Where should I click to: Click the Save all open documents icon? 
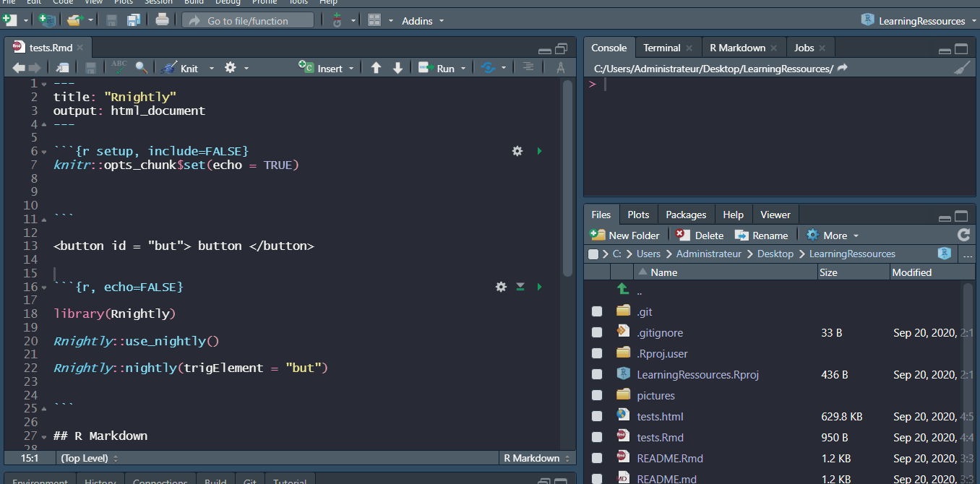133,20
